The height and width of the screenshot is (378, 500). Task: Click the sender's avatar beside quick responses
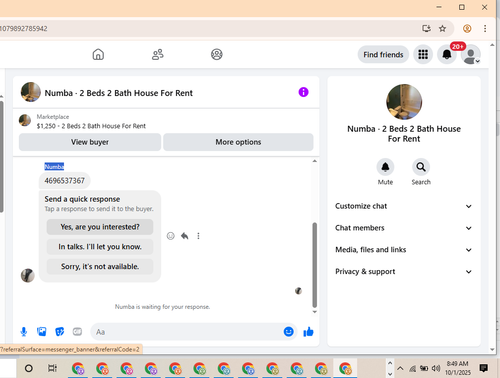tap(28, 276)
